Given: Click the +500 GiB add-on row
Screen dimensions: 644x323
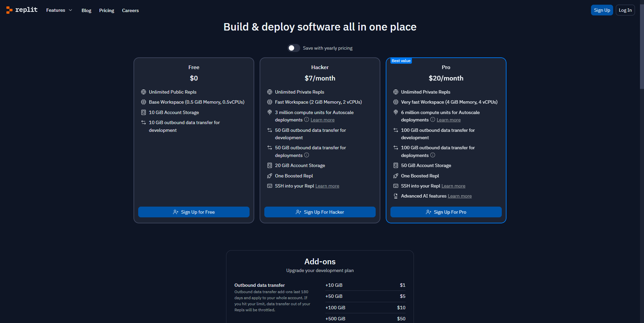Looking at the screenshot, I should coord(365,319).
